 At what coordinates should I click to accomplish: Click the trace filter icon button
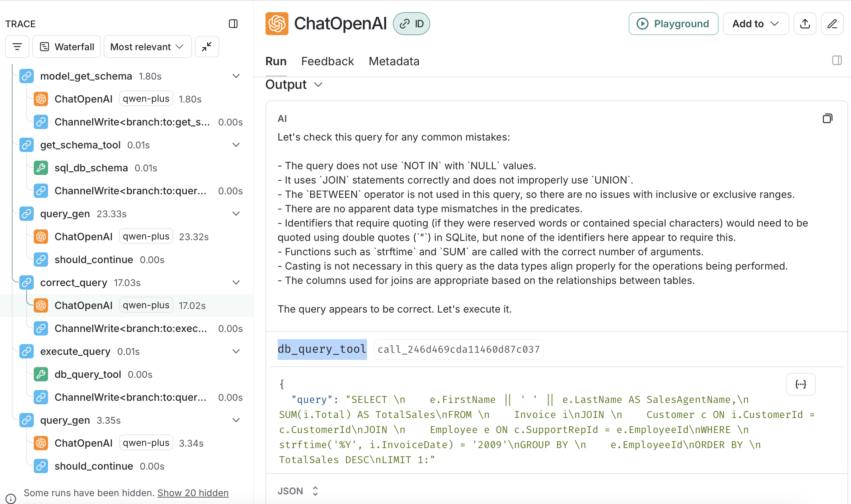pos(17,47)
